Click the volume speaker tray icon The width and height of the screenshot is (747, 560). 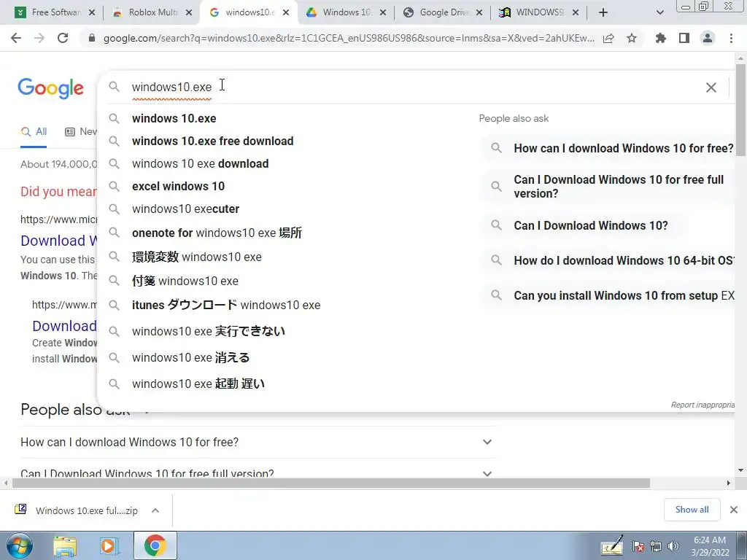[x=673, y=546]
